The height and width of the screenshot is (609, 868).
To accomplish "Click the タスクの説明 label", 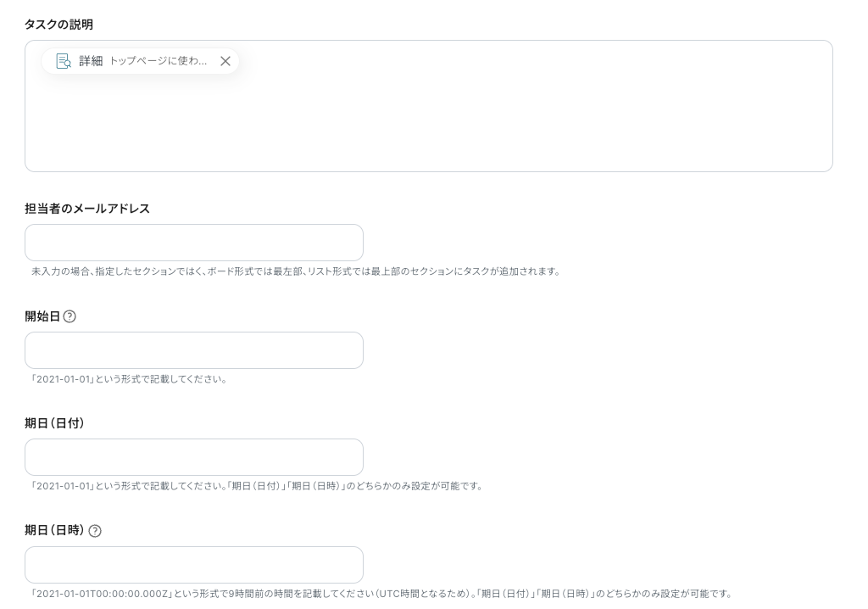I will pyautogui.click(x=58, y=25).
